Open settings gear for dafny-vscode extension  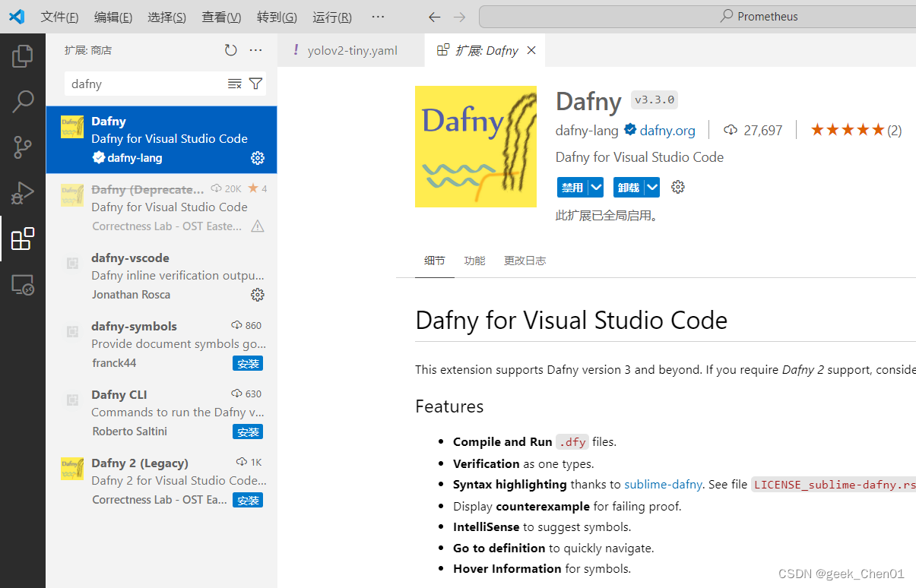click(x=258, y=295)
